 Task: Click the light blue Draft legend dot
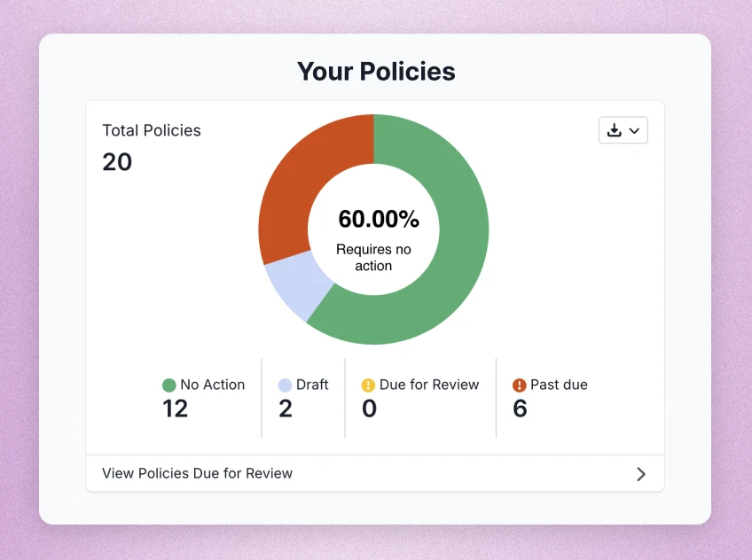click(285, 385)
